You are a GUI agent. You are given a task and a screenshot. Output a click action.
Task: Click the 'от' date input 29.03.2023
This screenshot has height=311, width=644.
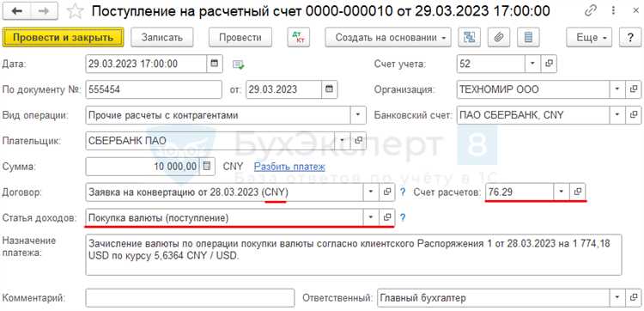pos(284,89)
